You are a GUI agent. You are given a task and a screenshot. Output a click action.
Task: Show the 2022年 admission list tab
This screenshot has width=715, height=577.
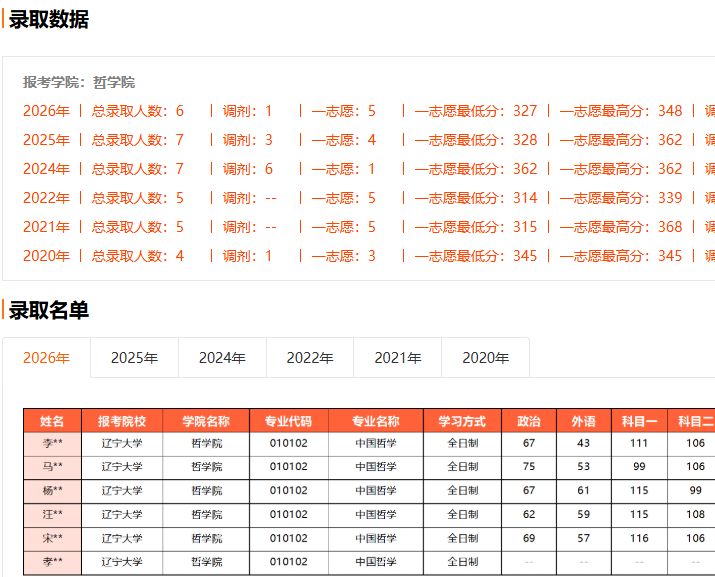[x=310, y=358]
